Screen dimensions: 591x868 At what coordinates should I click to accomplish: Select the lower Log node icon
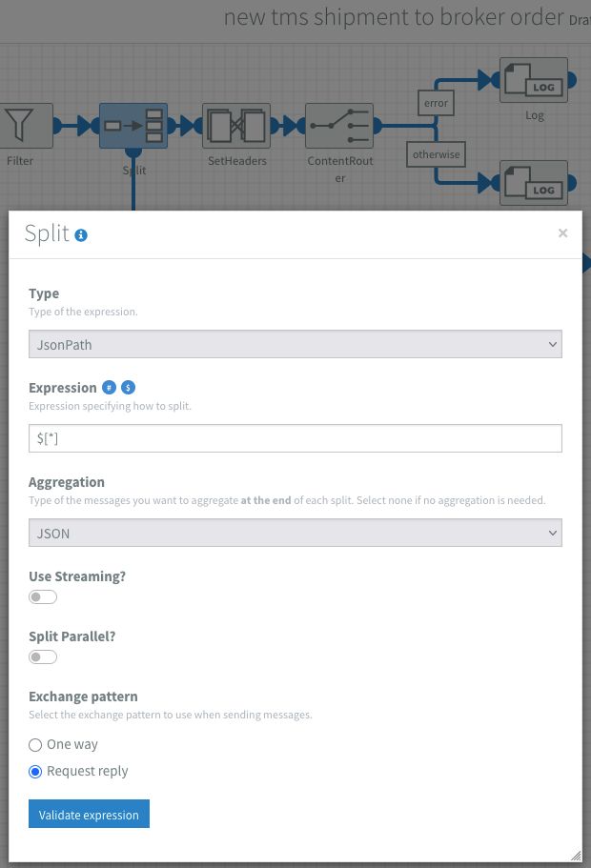[534, 182]
